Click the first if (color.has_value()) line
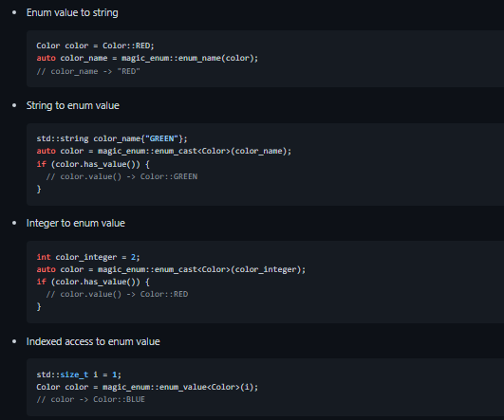The image size is (504, 420). pos(93,164)
